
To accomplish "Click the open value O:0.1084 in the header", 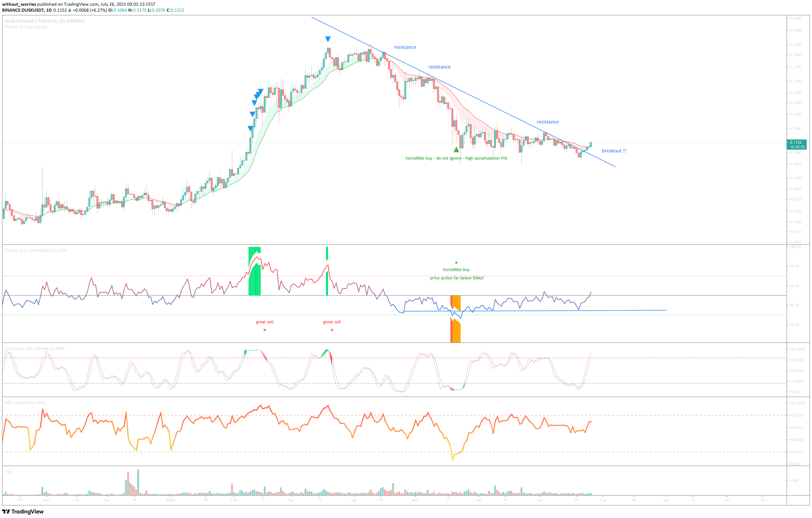I will [x=118, y=10].
